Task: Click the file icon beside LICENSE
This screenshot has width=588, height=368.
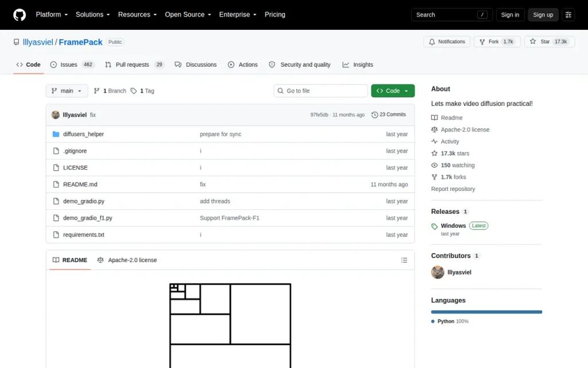Action: tap(56, 167)
